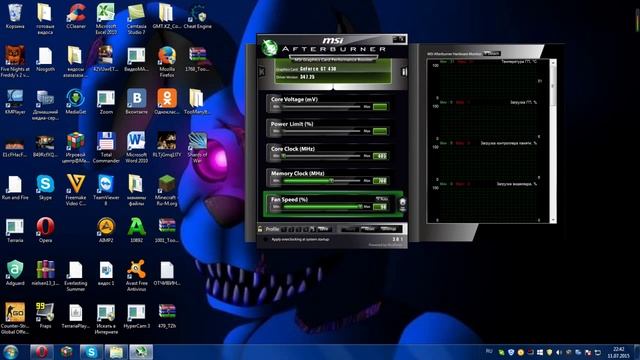
Task: Click the Core Voltage value field
Action: (x=380, y=107)
